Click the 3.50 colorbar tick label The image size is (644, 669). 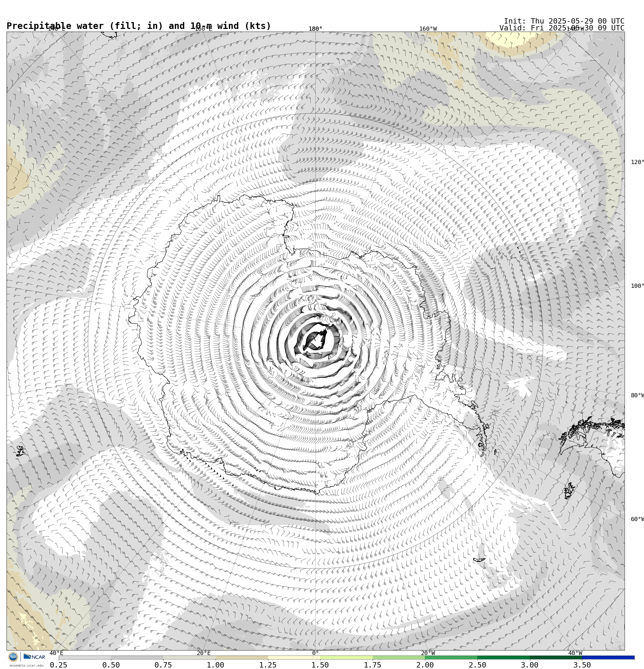point(582,665)
